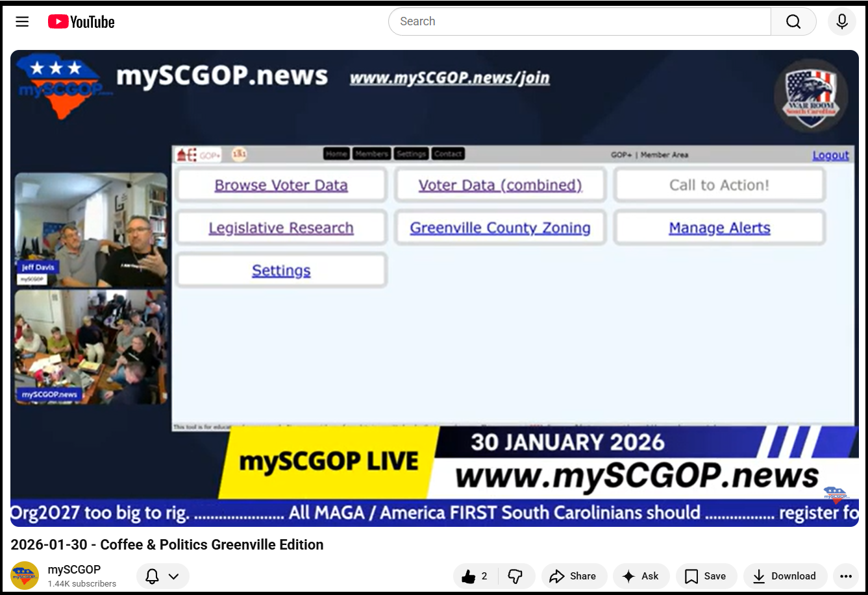Screen dimensions: 868x595
Task: Start voice search with microphone icon
Action: 841,21
